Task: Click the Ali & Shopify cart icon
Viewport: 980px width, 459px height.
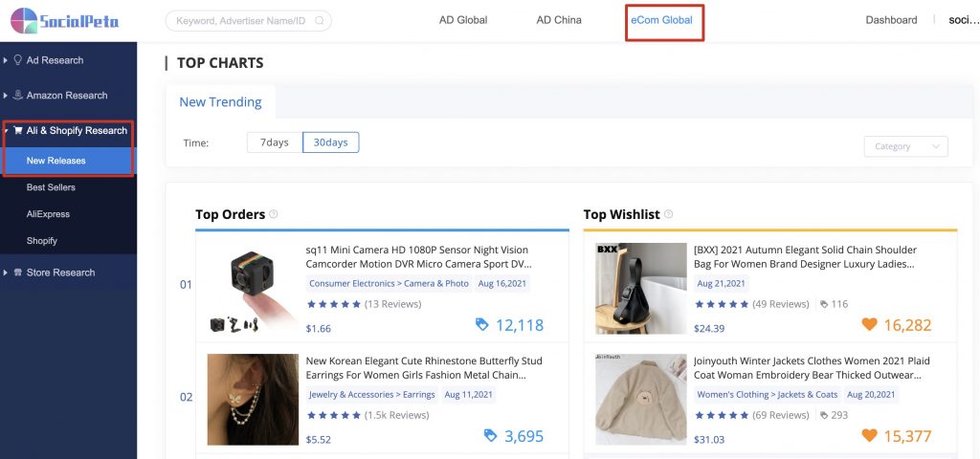Action: pyautogui.click(x=17, y=130)
